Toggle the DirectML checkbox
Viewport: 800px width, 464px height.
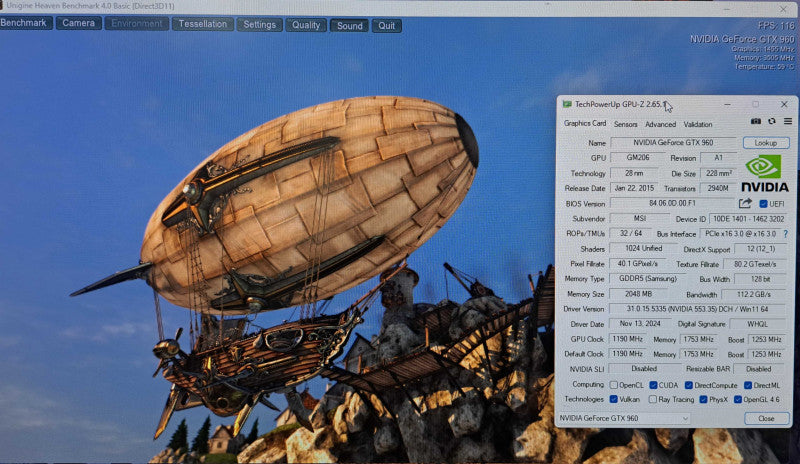click(747, 385)
